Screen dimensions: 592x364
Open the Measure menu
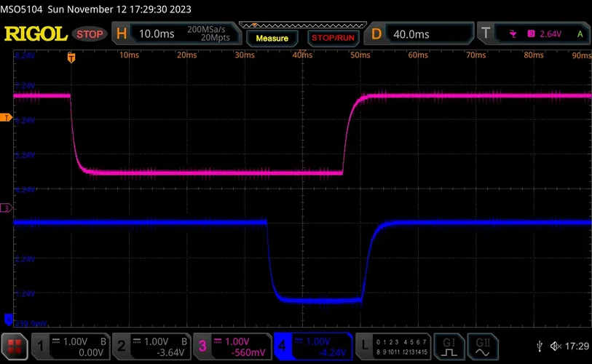pyautogui.click(x=272, y=38)
